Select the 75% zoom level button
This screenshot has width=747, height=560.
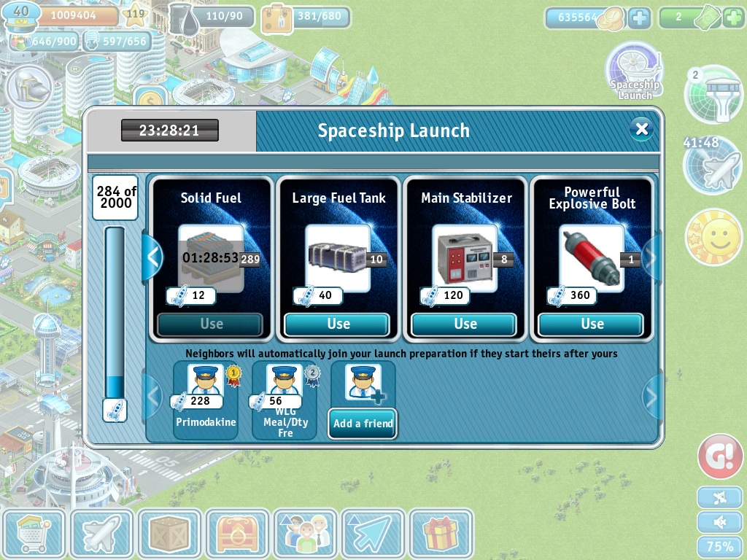[x=720, y=547]
